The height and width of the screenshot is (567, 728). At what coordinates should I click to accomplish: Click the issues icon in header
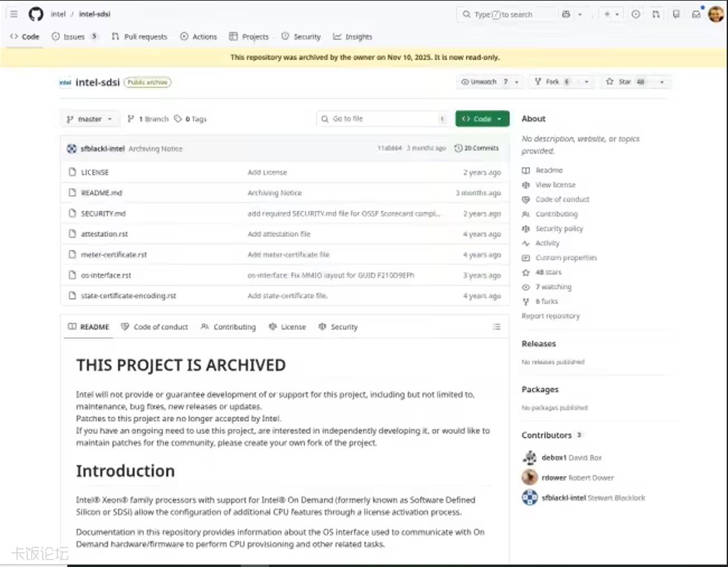click(x=635, y=14)
